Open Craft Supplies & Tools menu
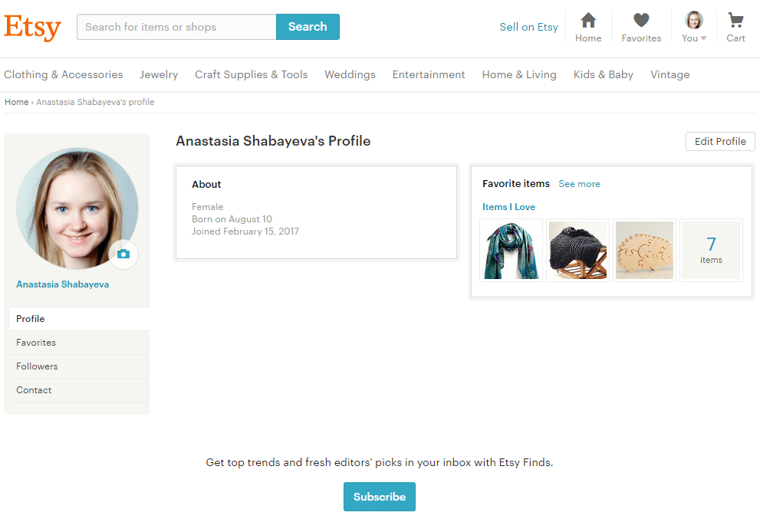Screen dimensions: 760x532 251,74
